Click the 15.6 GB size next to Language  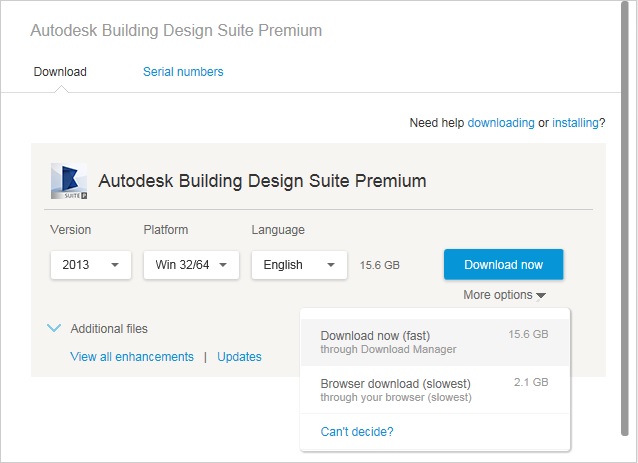pyautogui.click(x=380, y=265)
